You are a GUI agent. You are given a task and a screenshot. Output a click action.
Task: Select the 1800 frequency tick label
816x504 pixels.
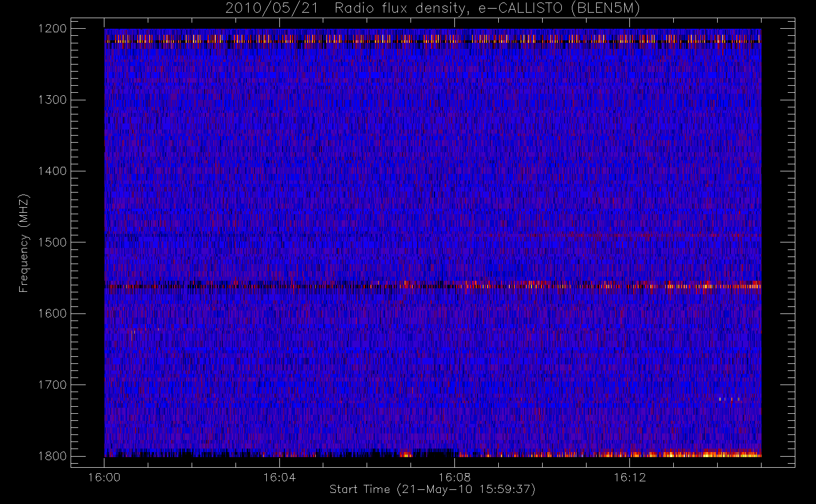coord(52,456)
